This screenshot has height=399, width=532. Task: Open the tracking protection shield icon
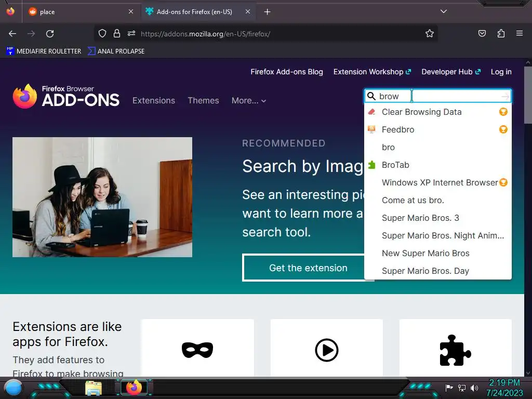(x=102, y=34)
